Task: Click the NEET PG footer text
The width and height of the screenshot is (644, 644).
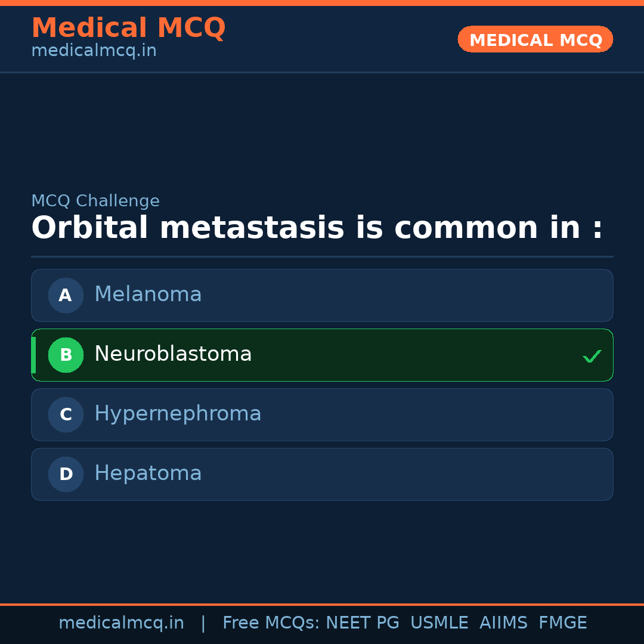Action: pos(363,623)
